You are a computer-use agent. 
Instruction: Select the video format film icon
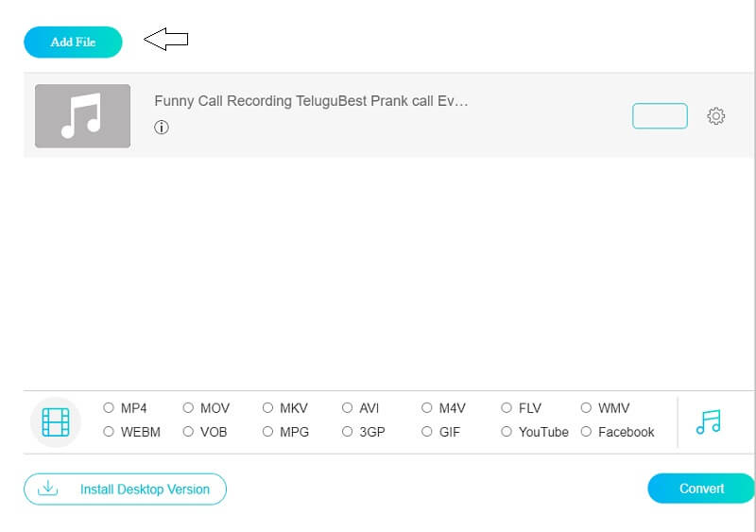[x=56, y=421]
